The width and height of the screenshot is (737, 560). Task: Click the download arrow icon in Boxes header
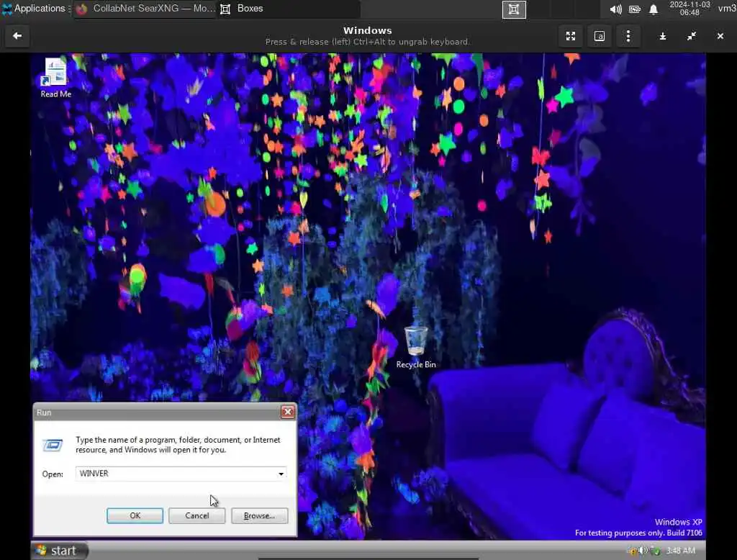663,36
